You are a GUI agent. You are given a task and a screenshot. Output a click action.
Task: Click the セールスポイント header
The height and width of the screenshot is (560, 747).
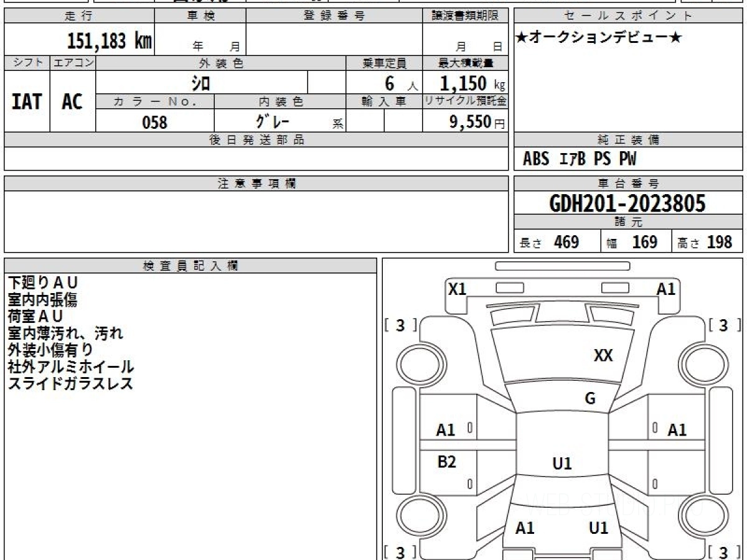(x=628, y=16)
